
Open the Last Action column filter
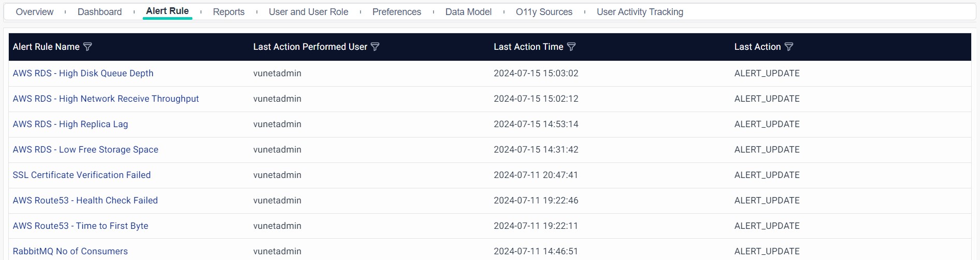pyautogui.click(x=789, y=47)
